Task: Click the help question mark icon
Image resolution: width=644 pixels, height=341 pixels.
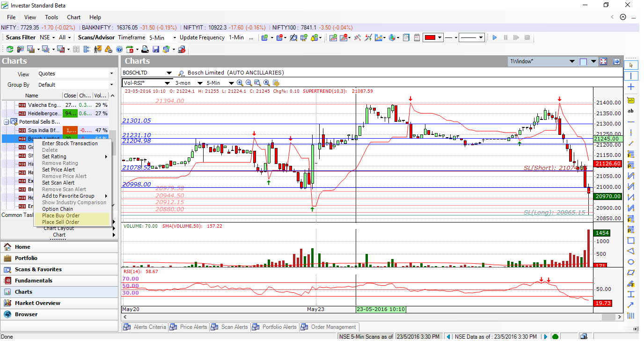Action: click(119, 49)
